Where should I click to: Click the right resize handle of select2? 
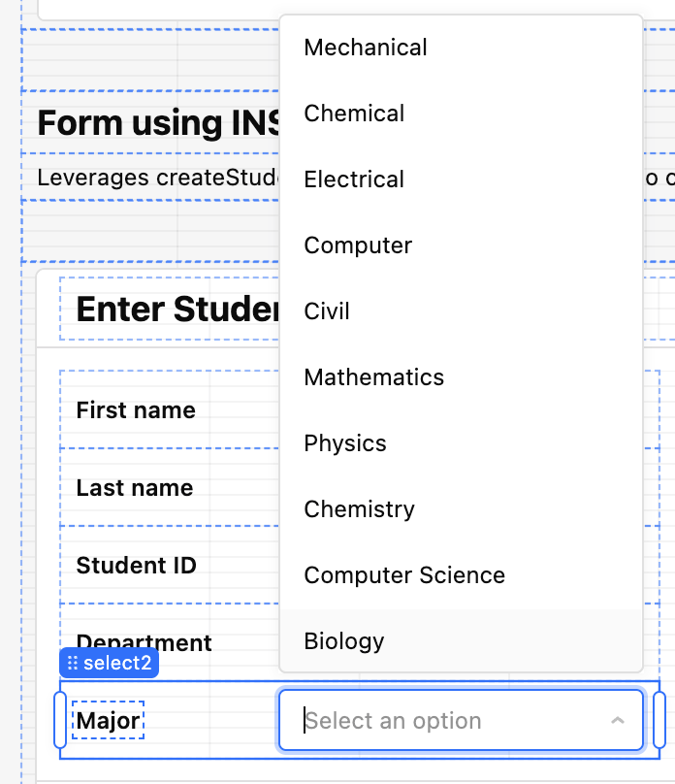[x=659, y=721]
